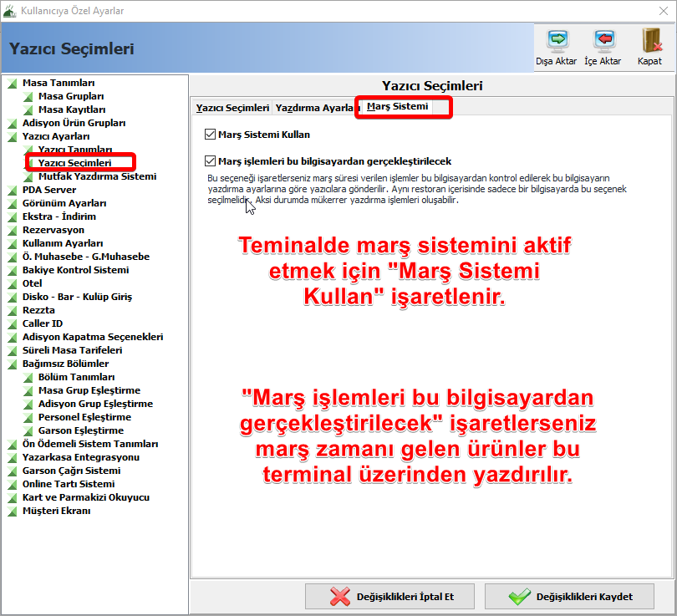The image size is (677, 616).
Task: Click the green icon beside Rezervasyon
Action: click(13, 231)
